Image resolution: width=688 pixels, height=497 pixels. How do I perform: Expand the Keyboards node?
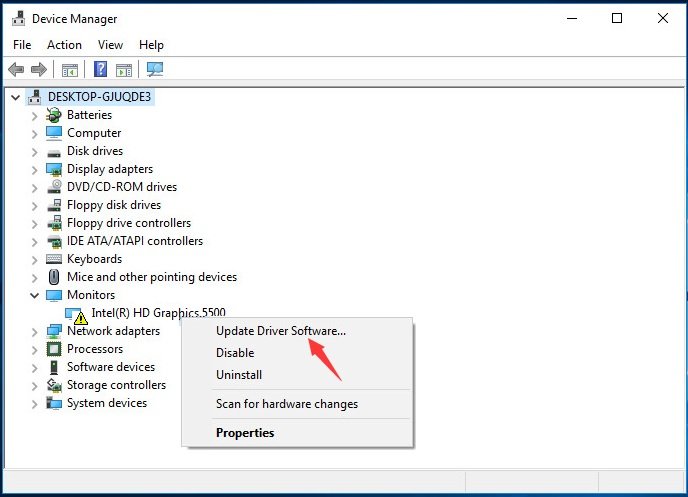tap(35, 260)
